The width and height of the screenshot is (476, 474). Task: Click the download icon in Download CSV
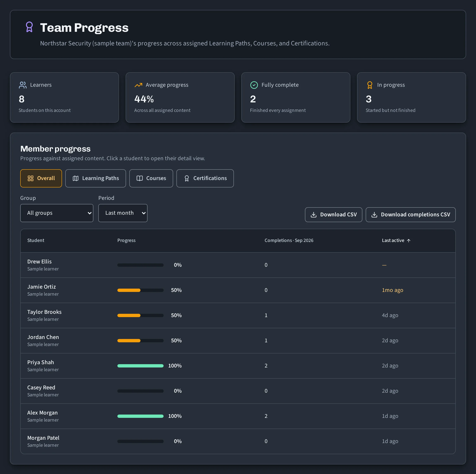(314, 215)
